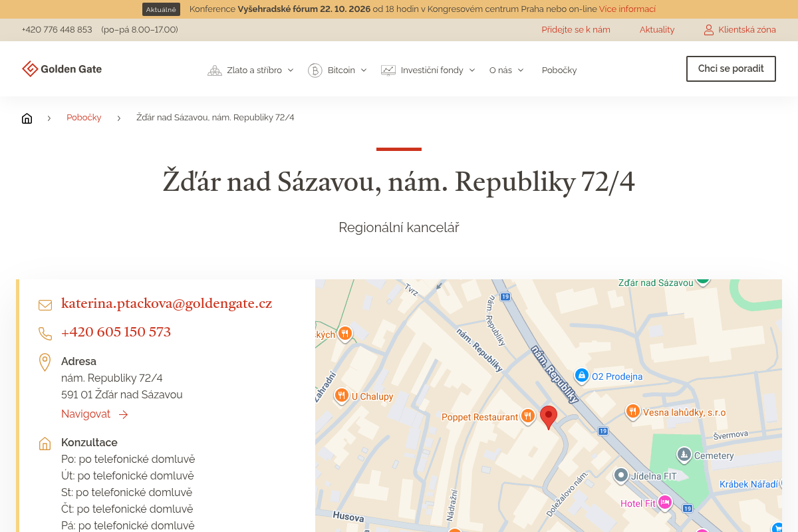This screenshot has height=532, width=798.
Task: Click the Aktuálně badge in banner
Action: [161, 9]
